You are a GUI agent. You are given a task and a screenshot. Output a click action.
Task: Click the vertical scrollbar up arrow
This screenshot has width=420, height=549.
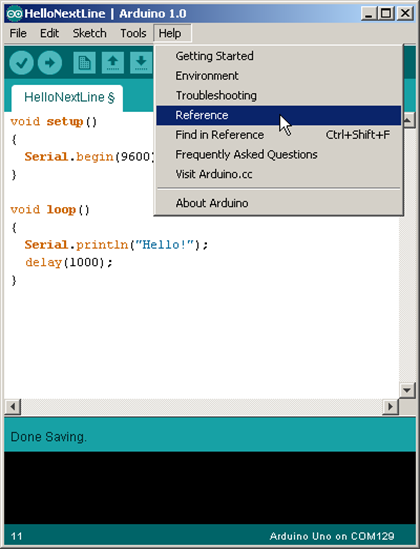(x=407, y=121)
